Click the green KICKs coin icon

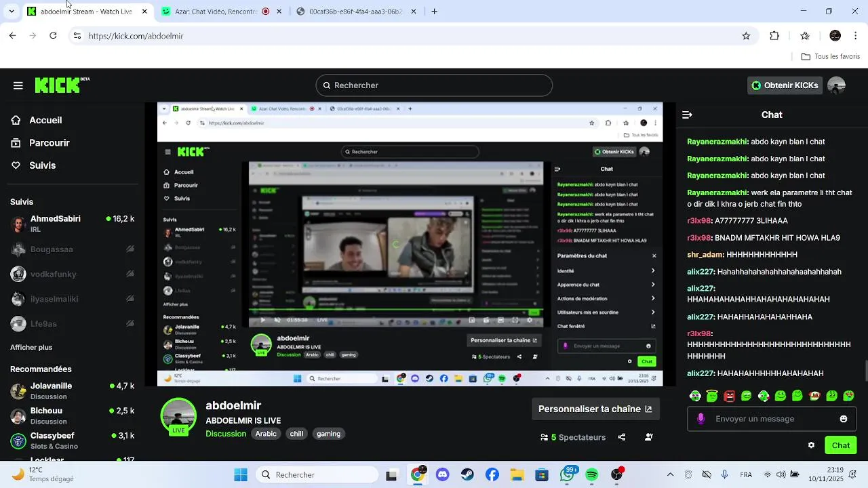pyautogui.click(x=756, y=85)
